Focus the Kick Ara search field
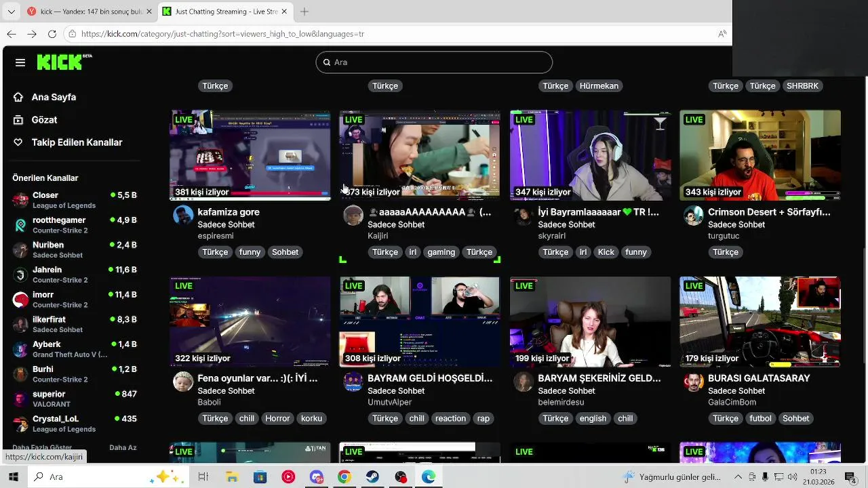 pyautogui.click(x=434, y=62)
